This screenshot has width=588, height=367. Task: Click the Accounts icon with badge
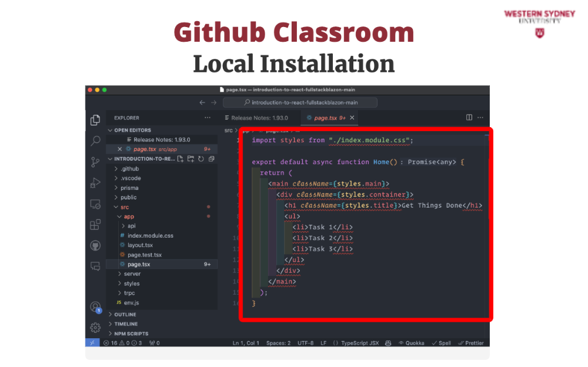(95, 307)
